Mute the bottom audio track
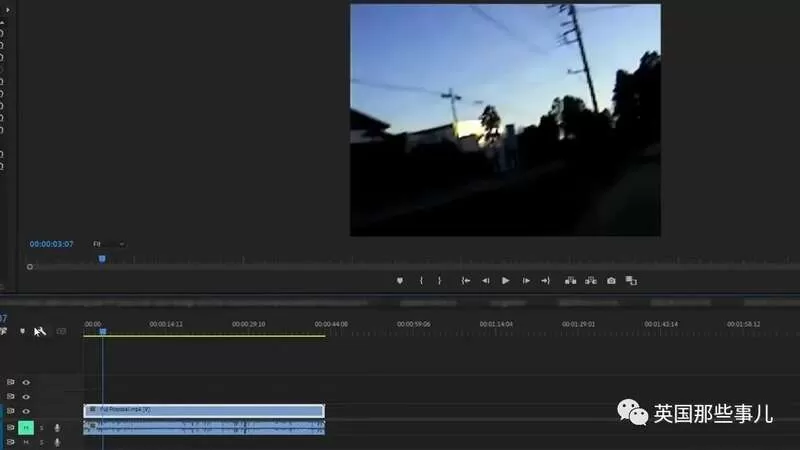The height and width of the screenshot is (450, 800). pos(26,442)
